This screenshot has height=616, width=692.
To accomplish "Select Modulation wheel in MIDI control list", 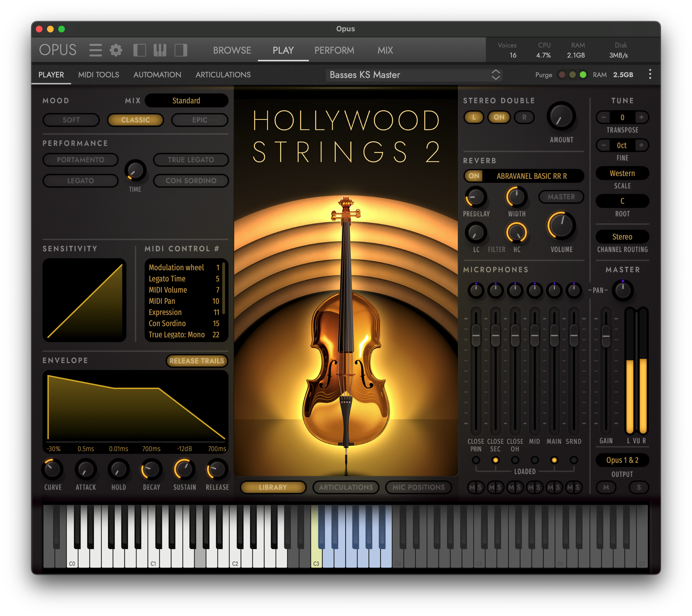I will [x=184, y=267].
